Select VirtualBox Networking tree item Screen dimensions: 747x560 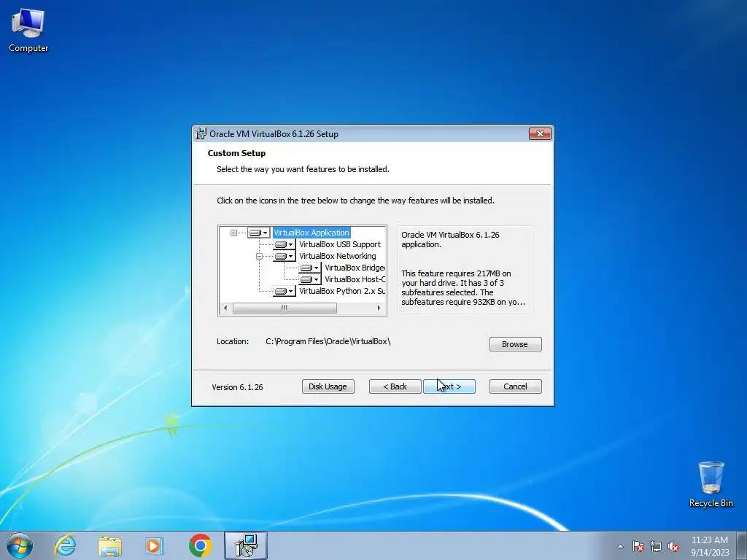(337, 256)
